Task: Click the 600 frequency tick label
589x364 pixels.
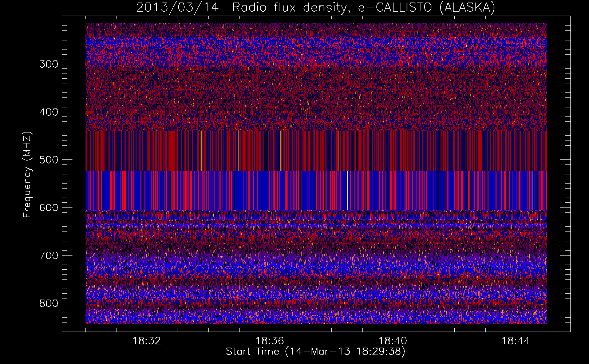Action: [x=49, y=208]
